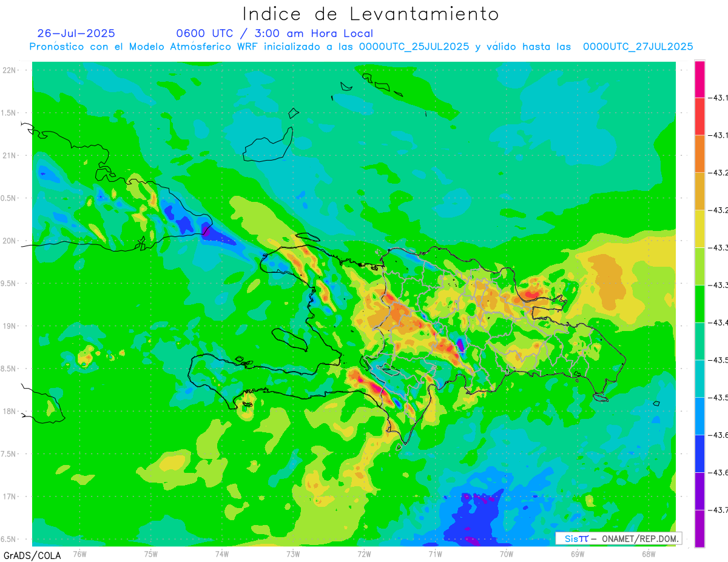Click the 8.5N latitude label
The image size is (728, 562).
click(8, 369)
